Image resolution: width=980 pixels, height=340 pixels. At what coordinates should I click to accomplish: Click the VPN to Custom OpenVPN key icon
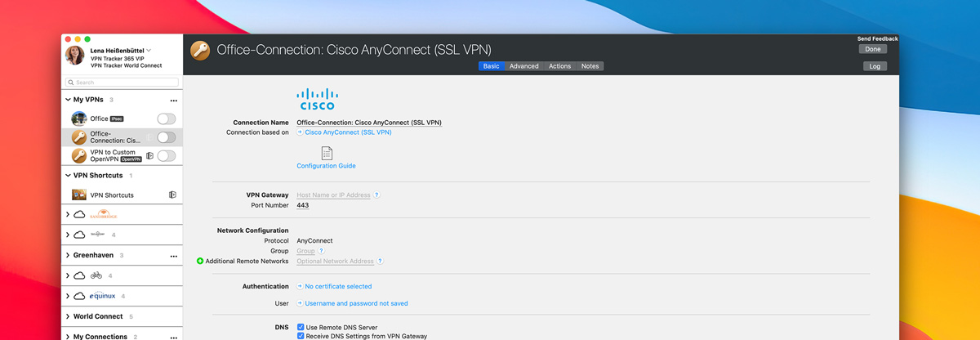coord(79,156)
